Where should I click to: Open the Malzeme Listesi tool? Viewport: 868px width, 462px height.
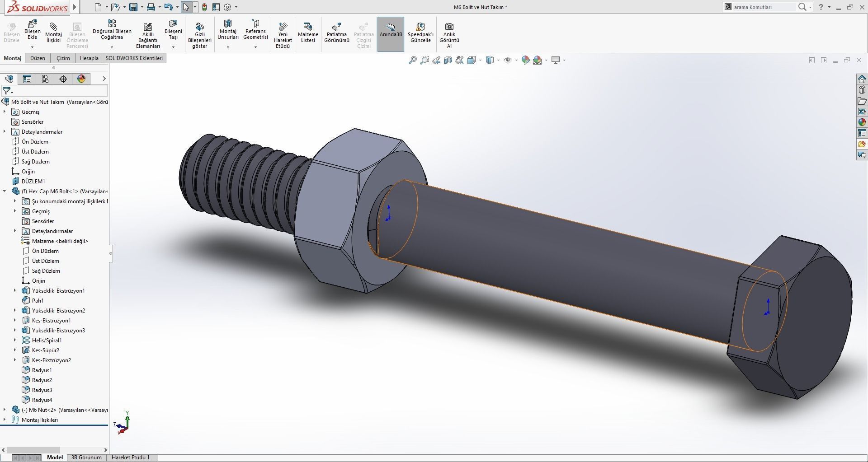[308, 32]
